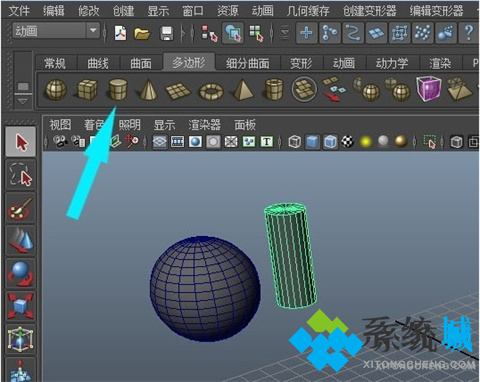This screenshot has height=382, width=480.
Task: Expand the selection mask dropdown arrow
Action: click(285, 33)
